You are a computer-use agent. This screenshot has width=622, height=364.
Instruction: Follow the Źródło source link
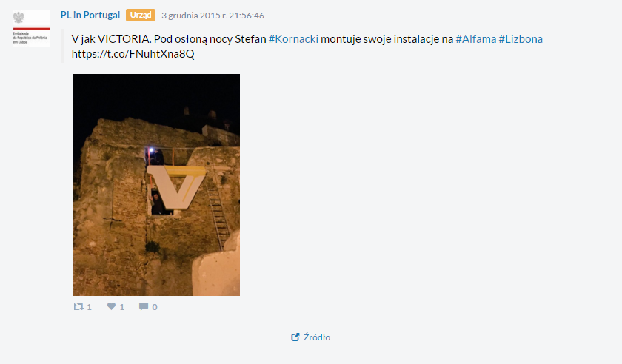pos(316,337)
